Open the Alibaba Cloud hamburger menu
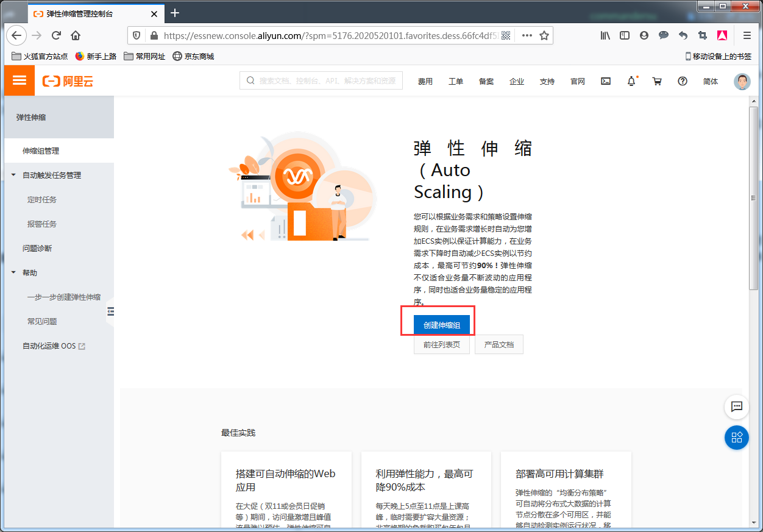 pos(20,80)
